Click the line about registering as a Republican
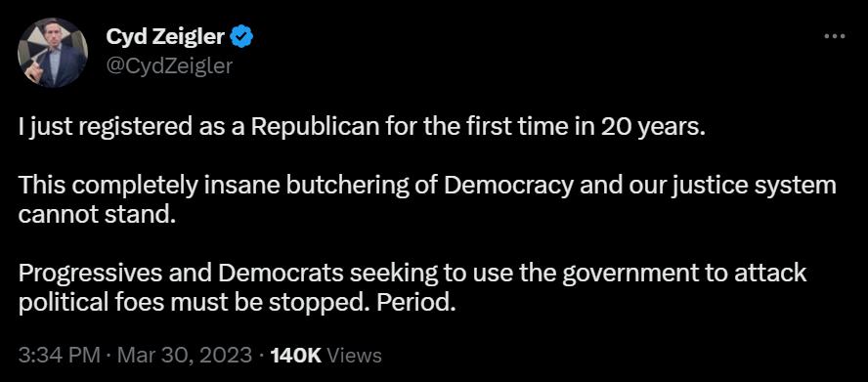This screenshot has width=868, height=382. point(362,128)
